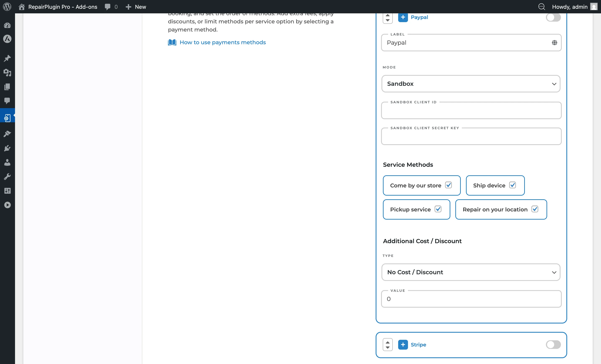Uncheck the Pickup service checkbox
Screen dimensions: 601x364
[x=438, y=209]
